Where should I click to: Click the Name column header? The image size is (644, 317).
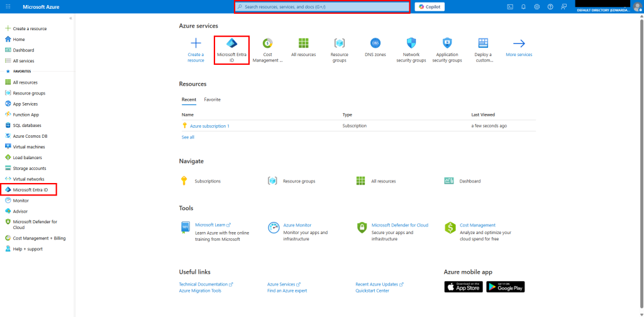pos(187,115)
